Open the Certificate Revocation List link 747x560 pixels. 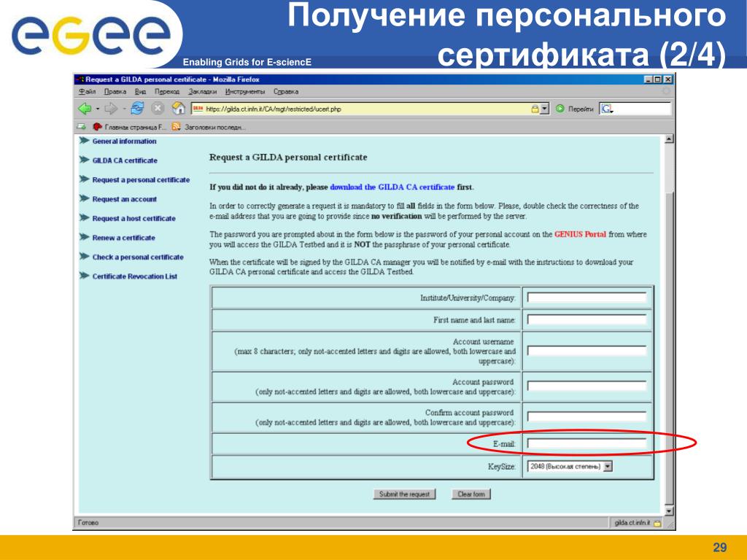[x=135, y=276]
